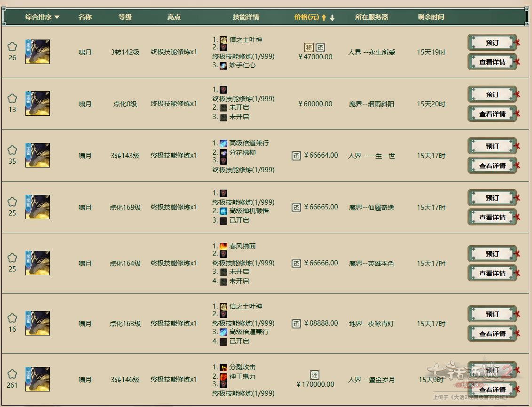Screen dimensions: 532x407
Task: Click the 春风拂面 fire skill icon
Action: [223, 246]
